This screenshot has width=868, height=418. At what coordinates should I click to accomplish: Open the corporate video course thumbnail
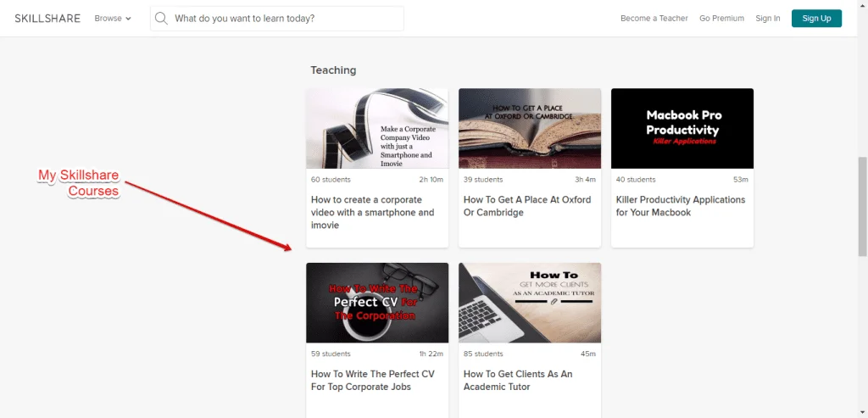point(377,128)
